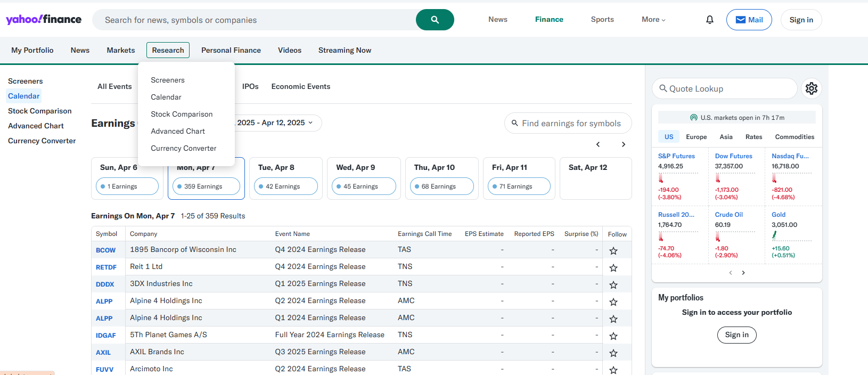Select the Sat, Apr 12 day card
This screenshot has width=868, height=375.
pyautogui.click(x=596, y=178)
